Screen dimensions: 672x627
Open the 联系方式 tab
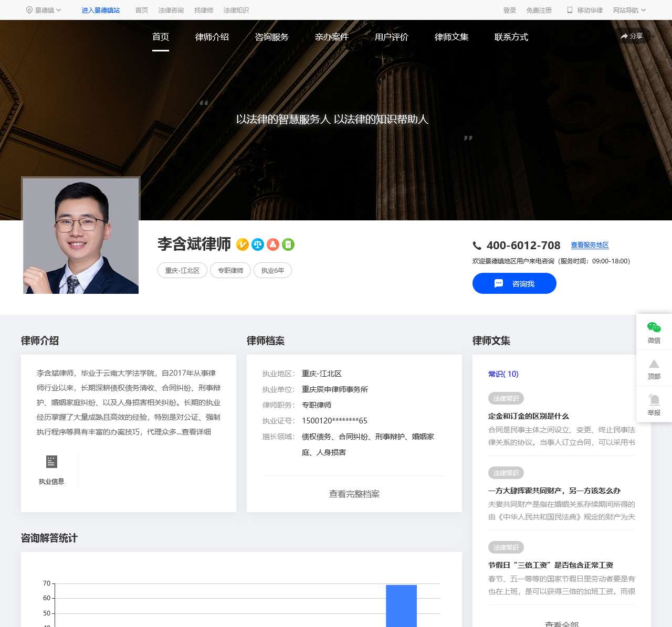tap(511, 37)
